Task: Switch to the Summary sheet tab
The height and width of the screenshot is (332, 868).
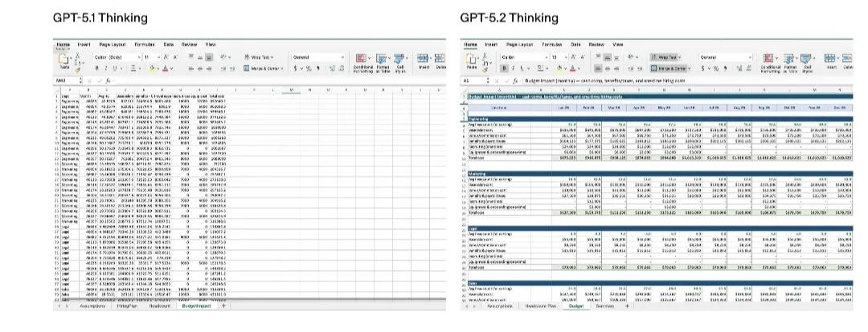Action: tap(603, 306)
